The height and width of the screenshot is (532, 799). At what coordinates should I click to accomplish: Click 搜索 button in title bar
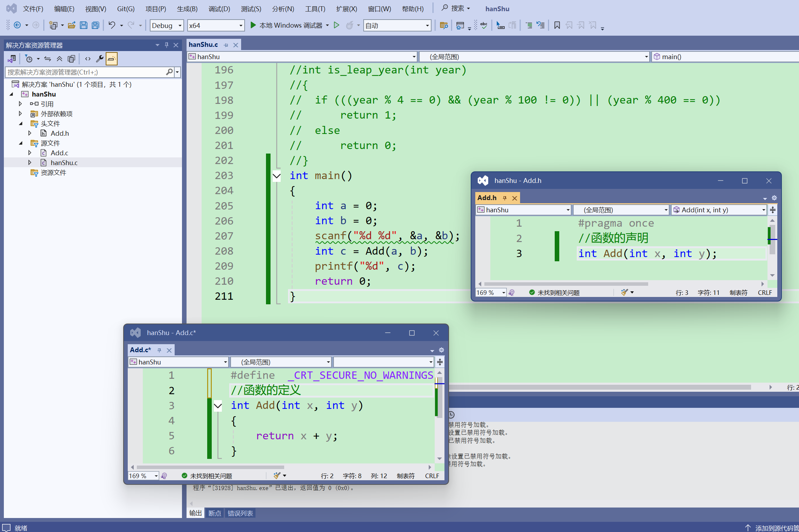[x=456, y=8]
